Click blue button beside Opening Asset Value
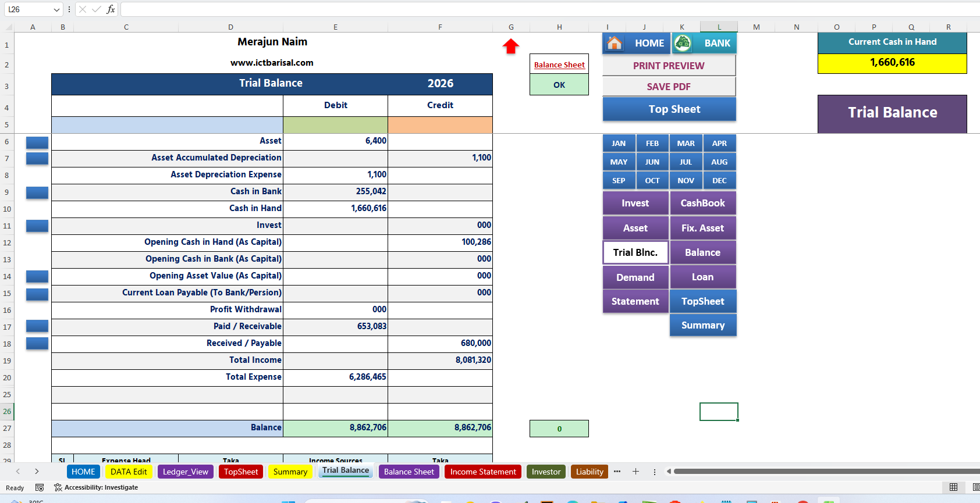980x503 pixels. 37,276
